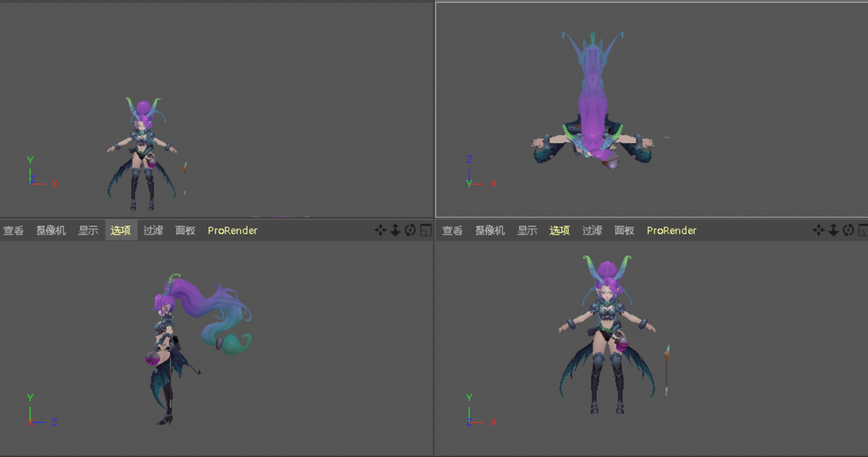The width and height of the screenshot is (868, 457).
Task: Open 摄像机 menu in right viewport bar
Action: coord(490,231)
